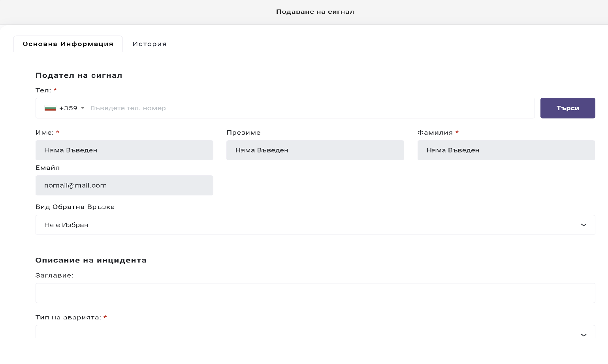The height and width of the screenshot is (364, 608).
Task: Open the +359 country code arrow
Action: click(x=83, y=109)
